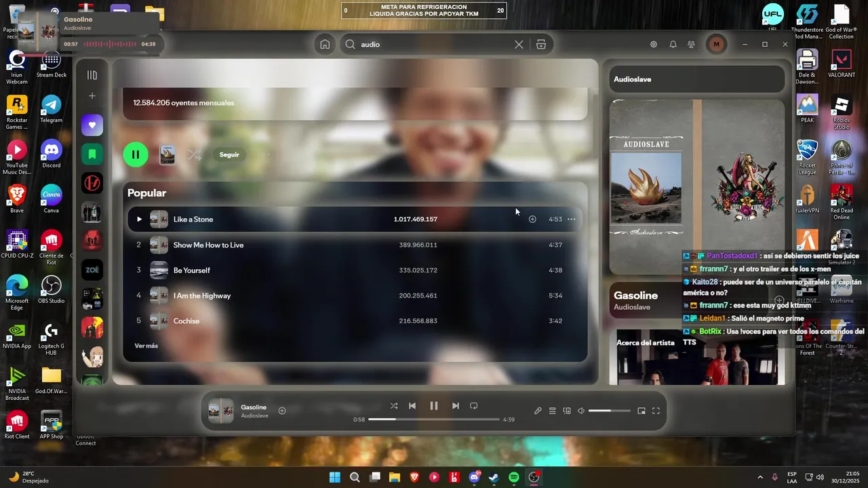Open Audioslave artist link under Gasoline panel
Screen dimensions: 868x488
[x=632, y=307]
